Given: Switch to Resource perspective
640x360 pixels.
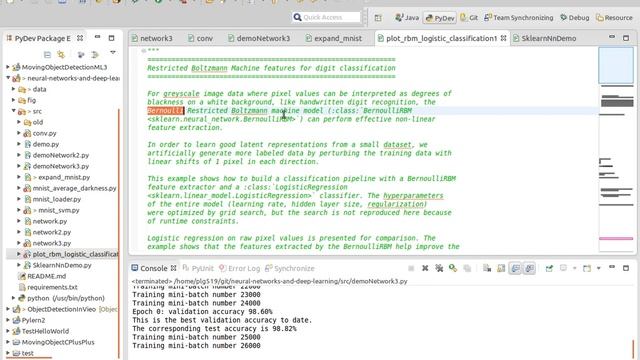Looking at the screenshot, I should pos(614,18).
